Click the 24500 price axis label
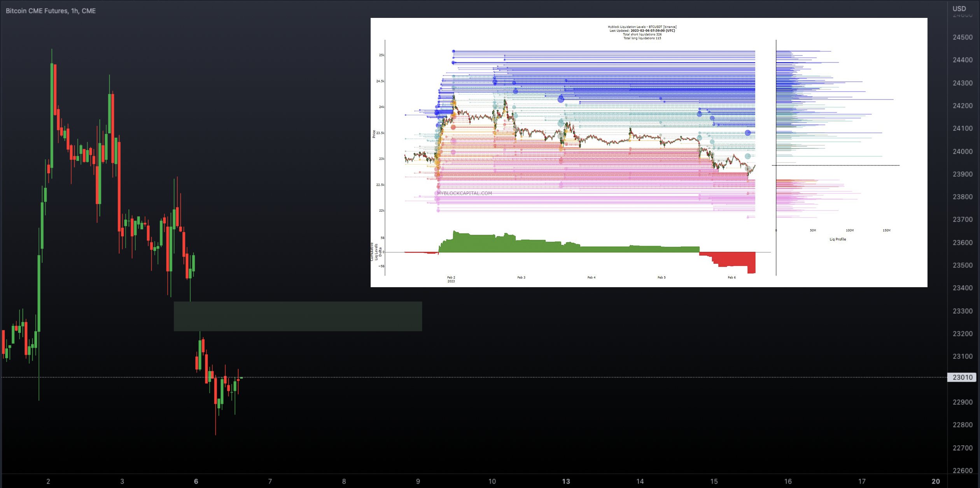 [x=962, y=37]
